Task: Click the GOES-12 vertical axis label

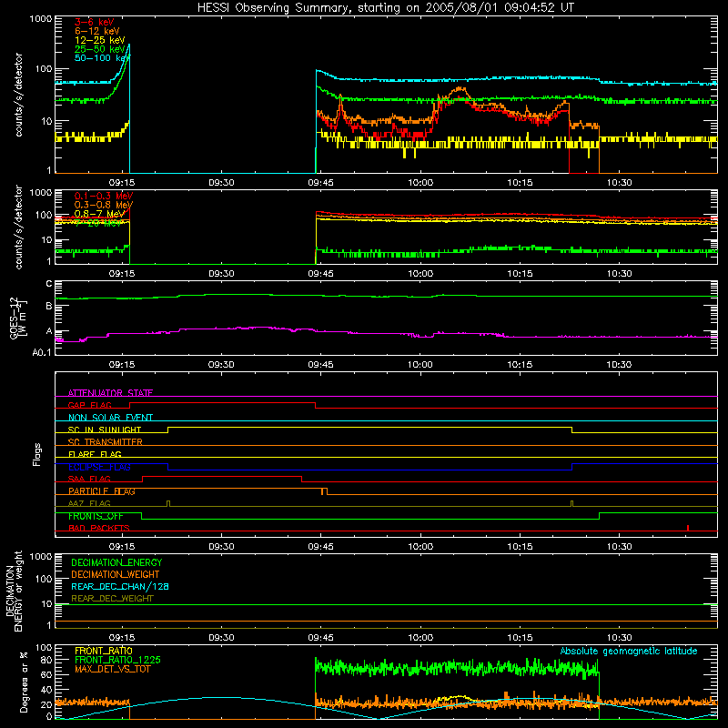Action: pyautogui.click(x=17, y=318)
